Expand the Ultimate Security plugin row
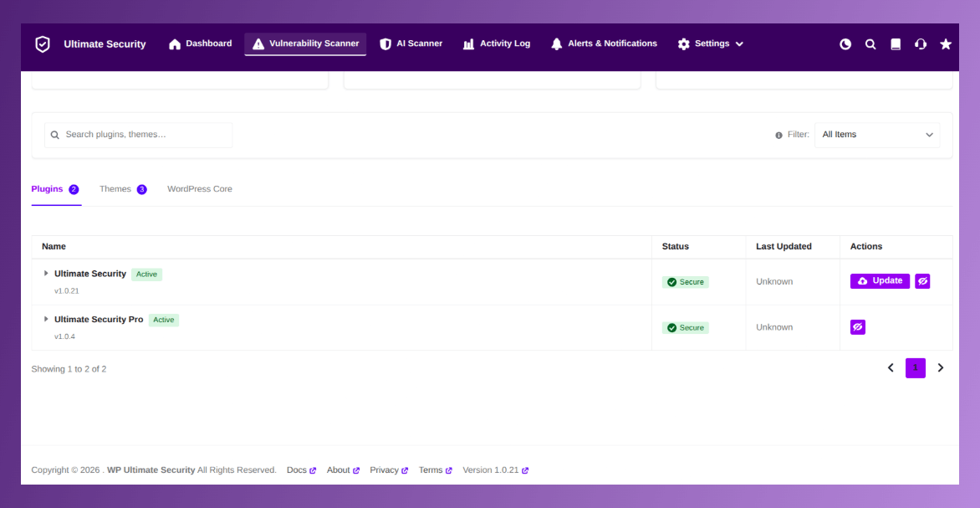This screenshot has width=980, height=508. [x=46, y=274]
